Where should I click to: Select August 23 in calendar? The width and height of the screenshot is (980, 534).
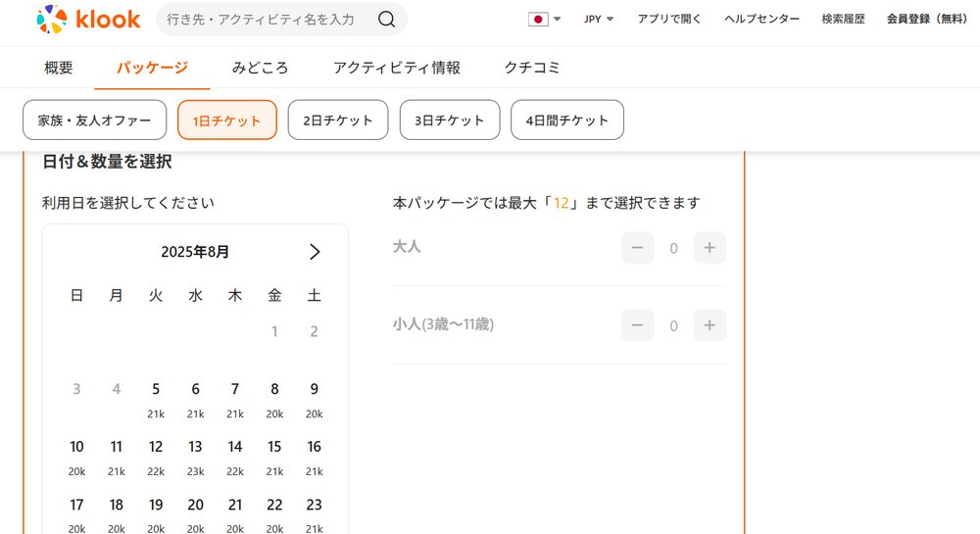point(315,514)
